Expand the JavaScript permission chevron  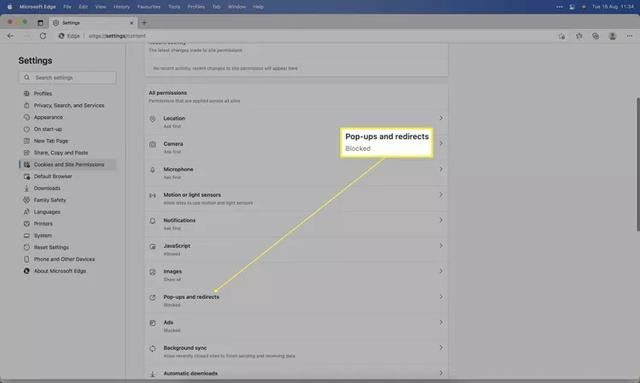pyautogui.click(x=441, y=246)
